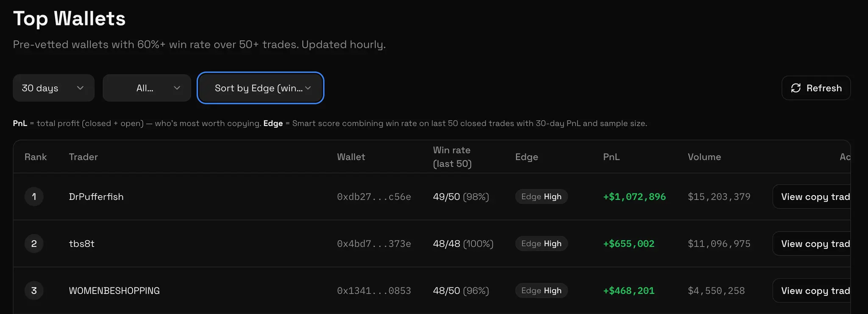
Task: Click the Edge High badge for WOMENBESHOPPING
Action: (541, 290)
